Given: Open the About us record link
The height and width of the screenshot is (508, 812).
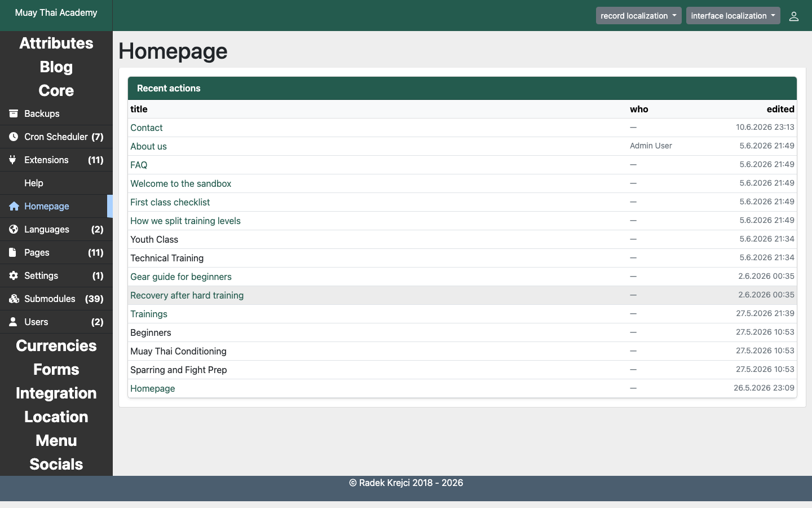Looking at the screenshot, I should (148, 146).
